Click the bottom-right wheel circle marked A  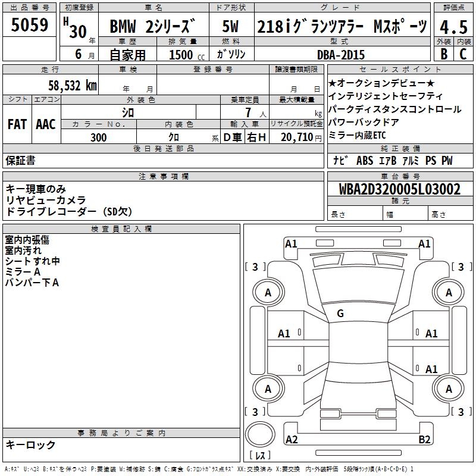pos(449,389)
